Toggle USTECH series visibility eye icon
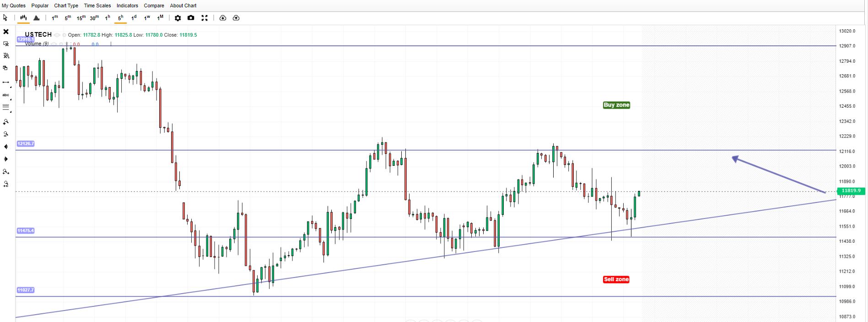Viewport: 868px width, 322px height. coord(57,35)
